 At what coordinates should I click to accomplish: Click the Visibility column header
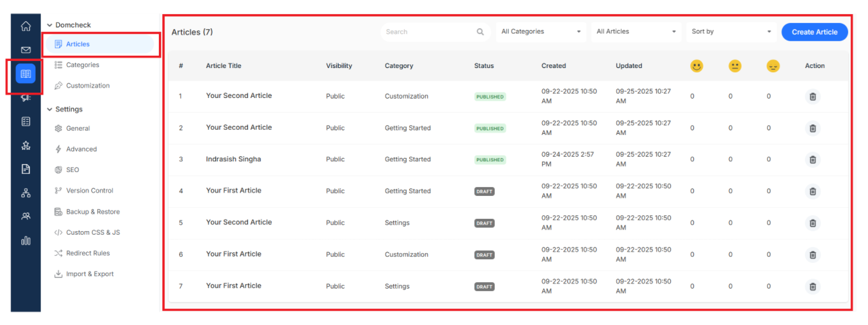pos(339,66)
